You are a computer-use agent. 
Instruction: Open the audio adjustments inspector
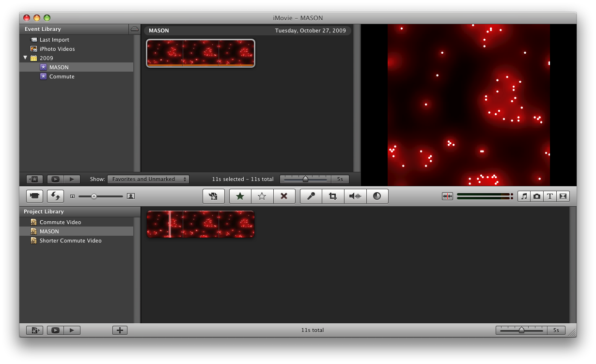pyautogui.click(x=355, y=196)
